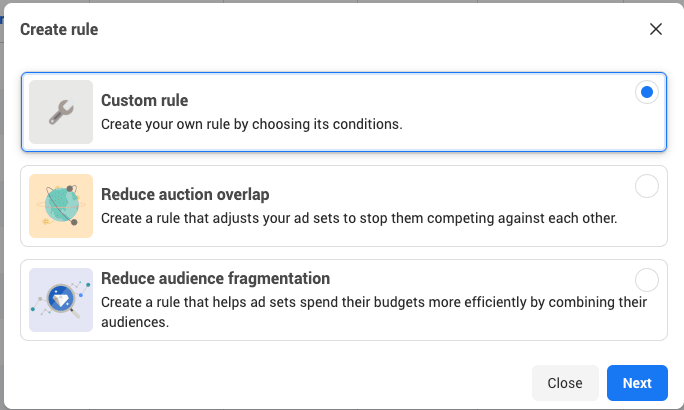Select the Reduce auction overlap option card

click(x=344, y=206)
